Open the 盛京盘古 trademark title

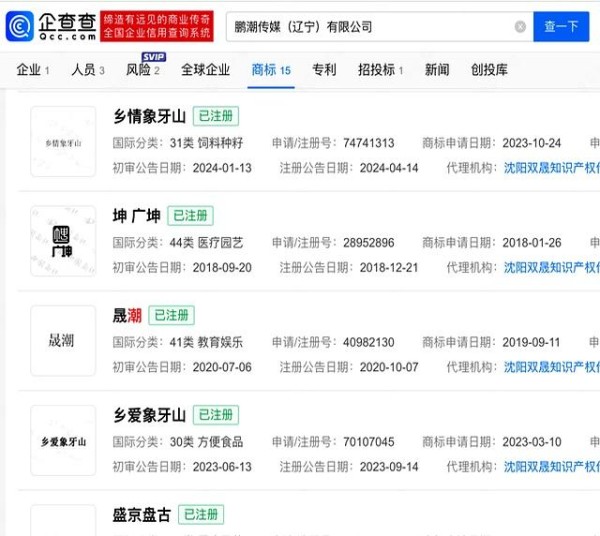142,515
